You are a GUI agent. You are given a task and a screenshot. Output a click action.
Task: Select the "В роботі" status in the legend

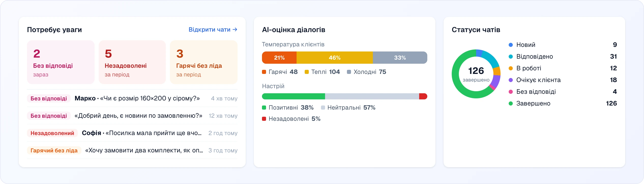(563, 68)
